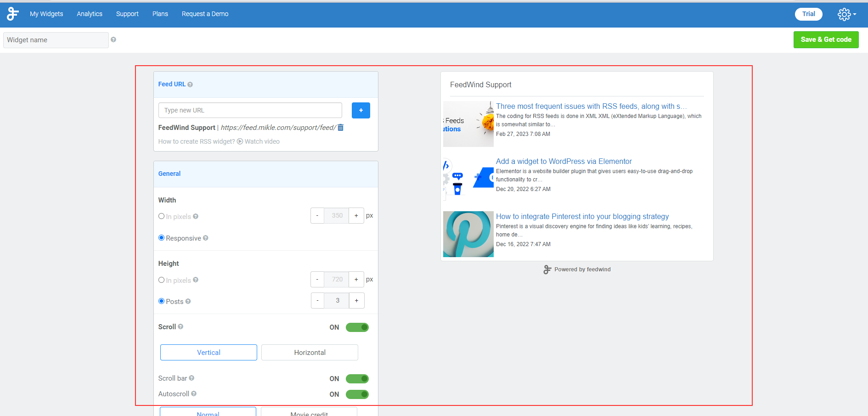The image size is (868, 416).
Task: Click the feedwind icon in Powered by footer
Action: pyautogui.click(x=547, y=270)
